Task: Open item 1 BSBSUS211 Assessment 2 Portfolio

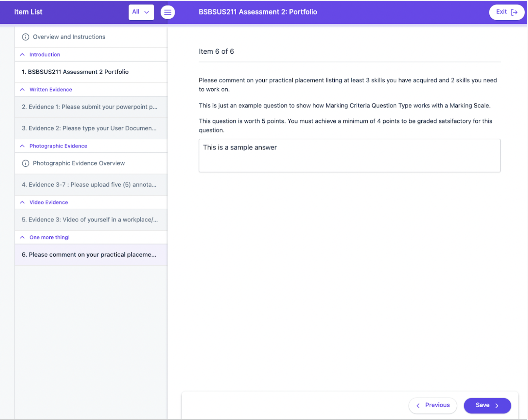Action: pos(91,72)
